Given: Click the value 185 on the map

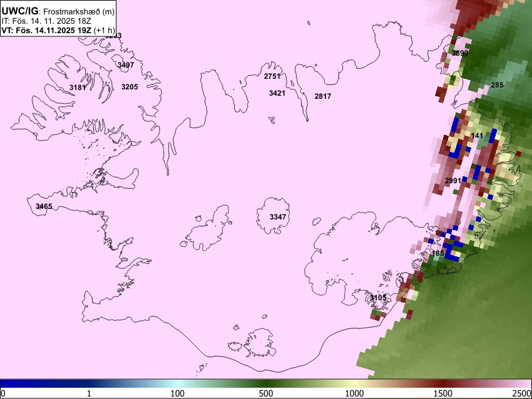Looking at the screenshot, I should point(438,253).
